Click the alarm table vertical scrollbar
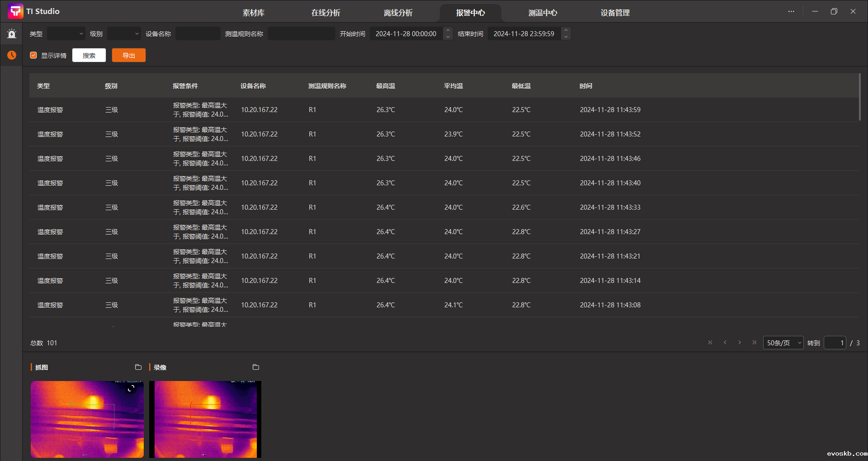The image size is (868, 461). (859, 97)
